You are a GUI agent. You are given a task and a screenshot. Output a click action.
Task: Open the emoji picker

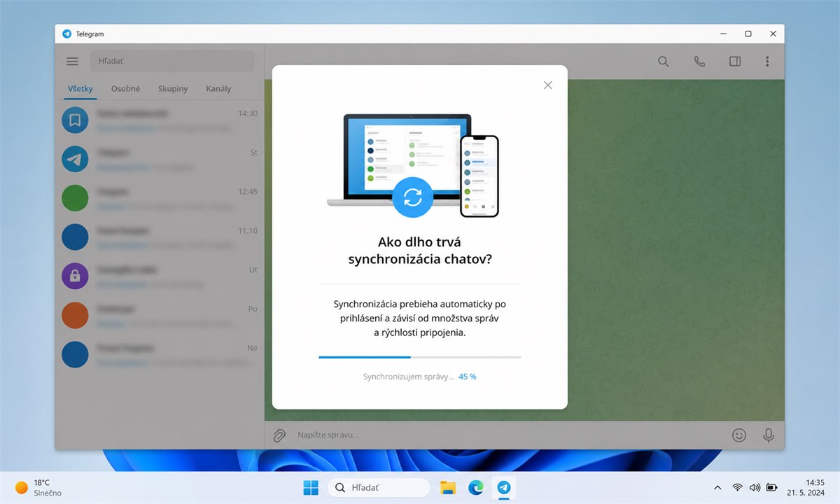738,435
